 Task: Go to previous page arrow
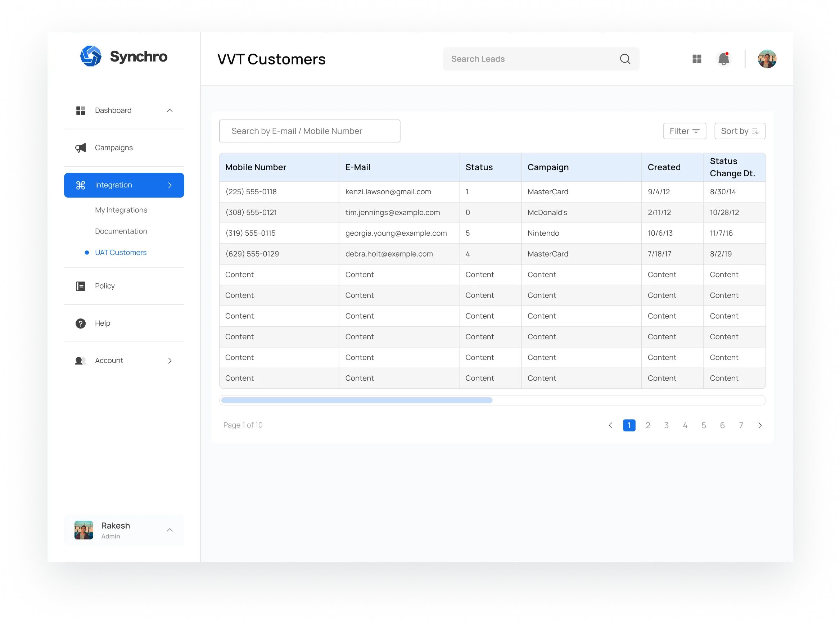[610, 425]
